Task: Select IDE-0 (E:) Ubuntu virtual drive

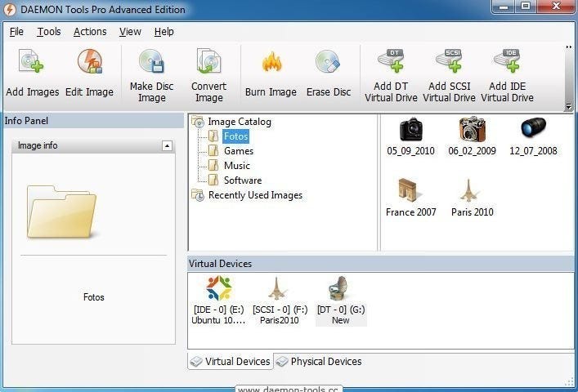Action: [x=218, y=301]
